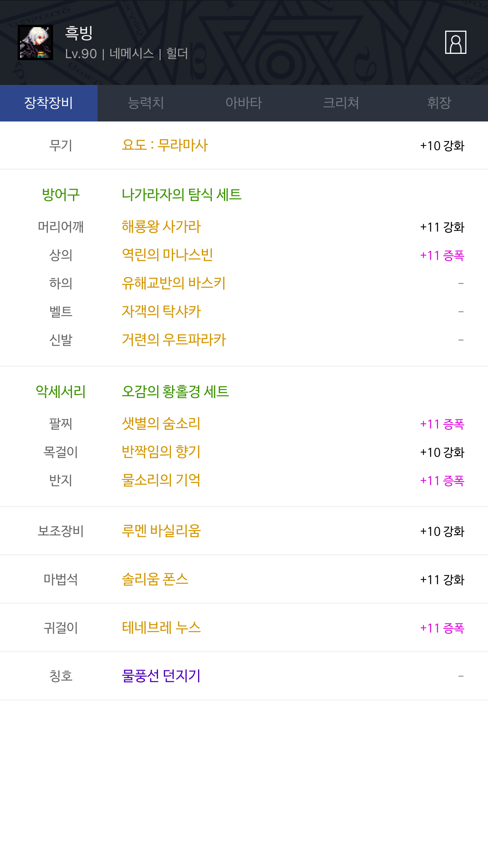
Task: Open shoes item 거련의 우트파라카
Action: 174,340
